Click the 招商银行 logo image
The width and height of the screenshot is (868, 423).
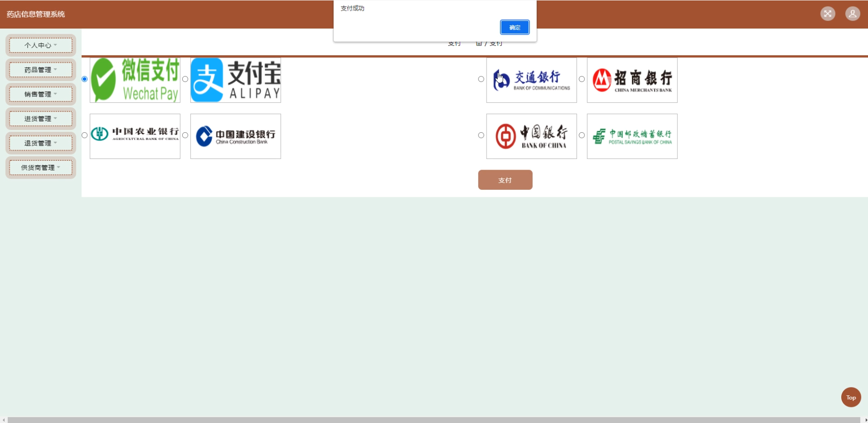[632, 80]
